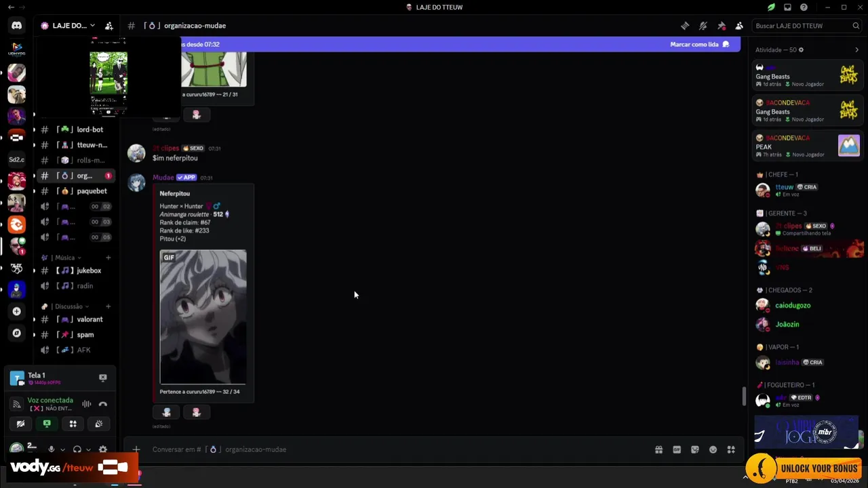Stop streaming Tela 1 icon
868x488 pixels.
coord(103,378)
